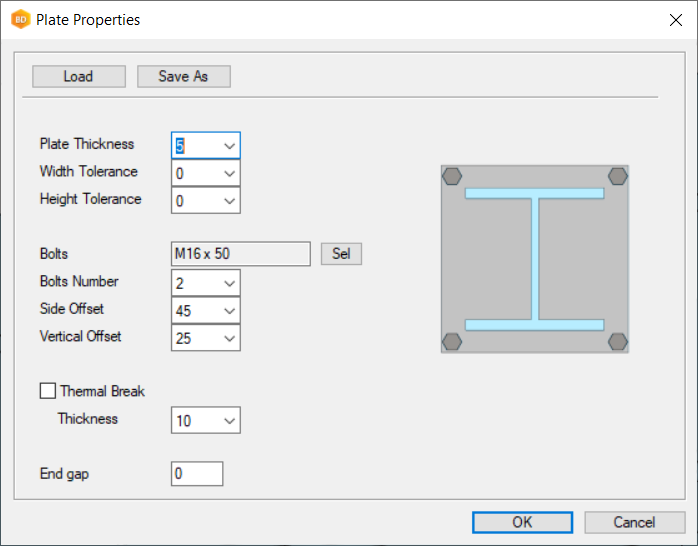Click the bottom-right bolt in plate preview
The image size is (698, 546).
[617, 341]
